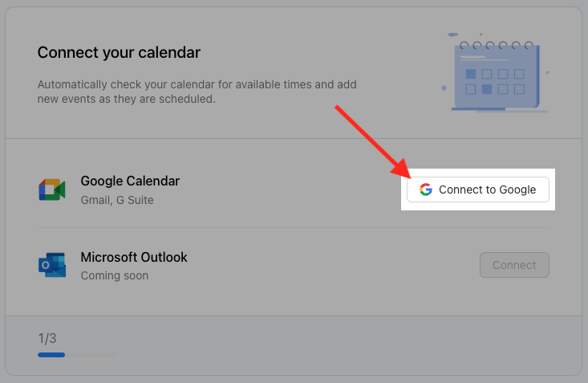588x383 pixels.
Task: Click the unfilled part of progress bar
Action: 91,354
